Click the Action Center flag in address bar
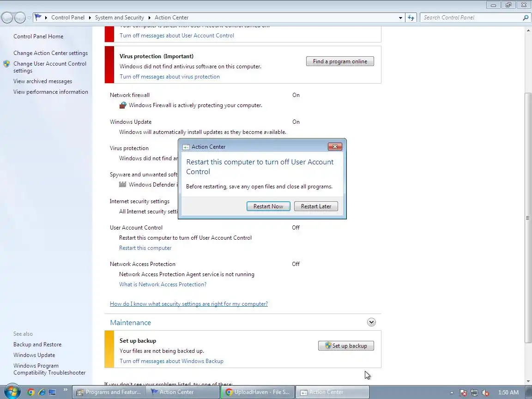 pos(38,17)
